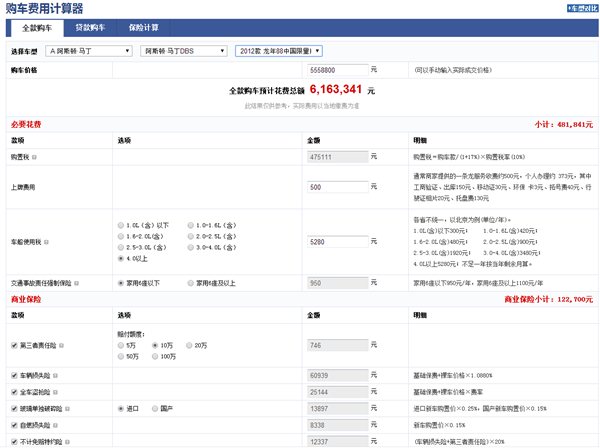Click the 商业保险 section heading

26,299
